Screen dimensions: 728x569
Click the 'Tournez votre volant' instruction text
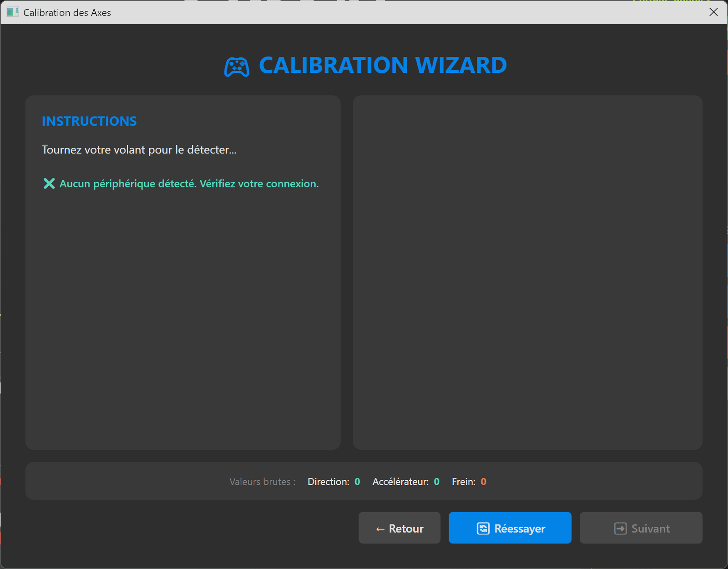pyautogui.click(x=139, y=150)
